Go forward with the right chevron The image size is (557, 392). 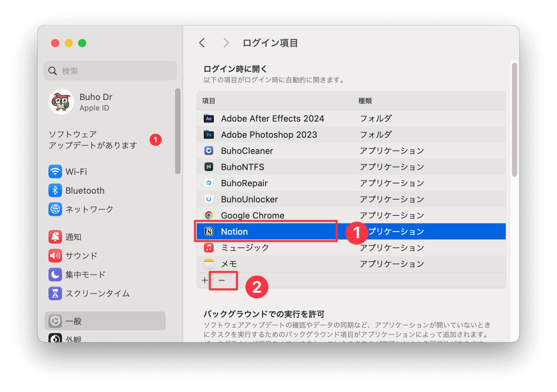[226, 43]
